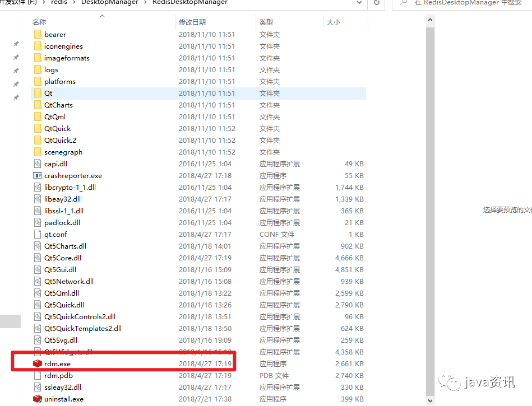
Task: Click the libcrypto-1_1.dll file icon
Action: 38,187
